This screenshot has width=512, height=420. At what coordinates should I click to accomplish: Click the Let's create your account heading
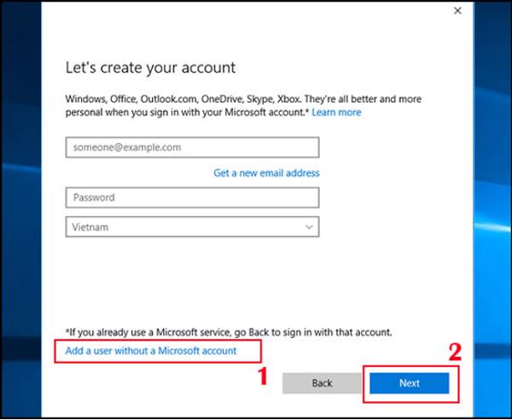point(150,68)
